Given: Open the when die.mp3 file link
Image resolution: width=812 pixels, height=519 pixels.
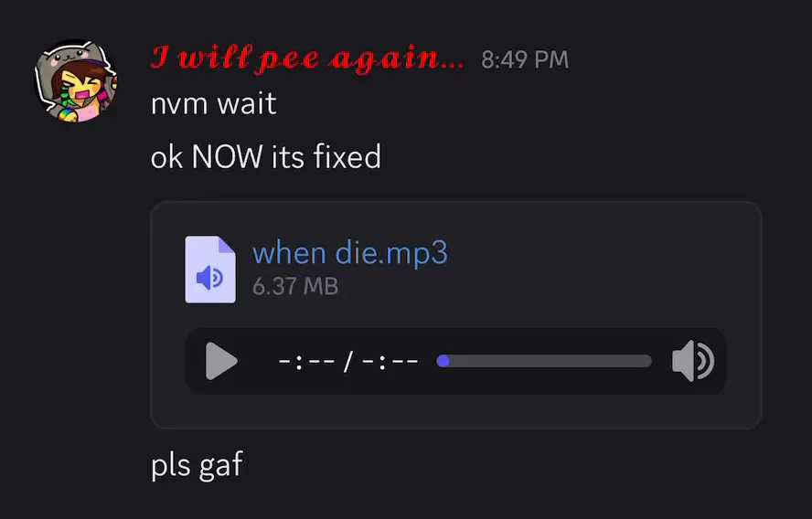Looking at the screenshot, I should 350,253.
